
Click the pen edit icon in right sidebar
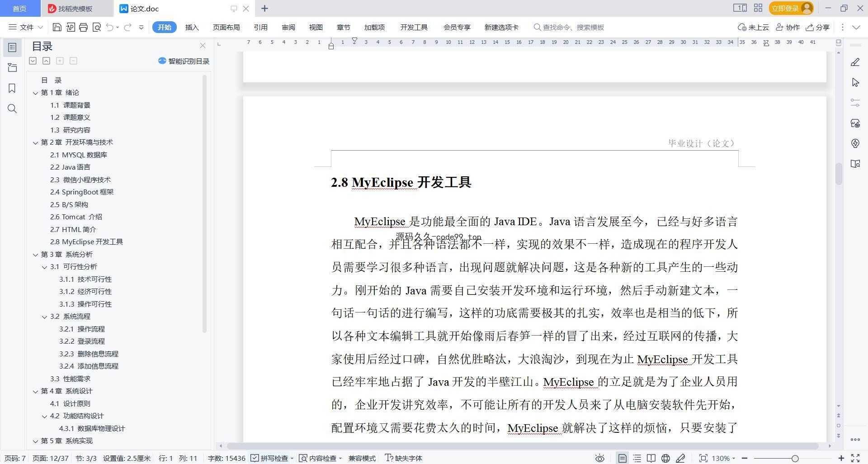855,62
